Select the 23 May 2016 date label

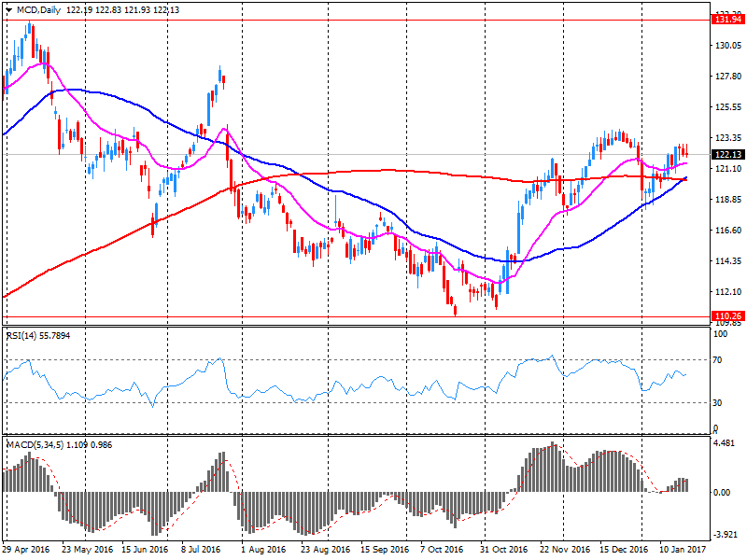[87, 549]
